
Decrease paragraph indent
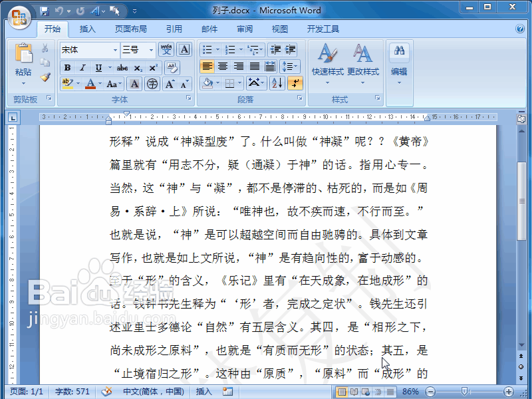[x=275, y=50]
